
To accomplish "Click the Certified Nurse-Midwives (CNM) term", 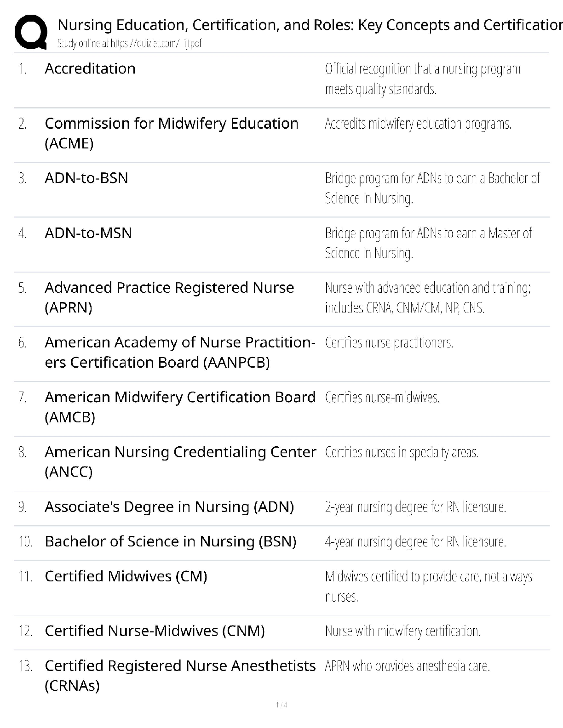I will point(155,631).
